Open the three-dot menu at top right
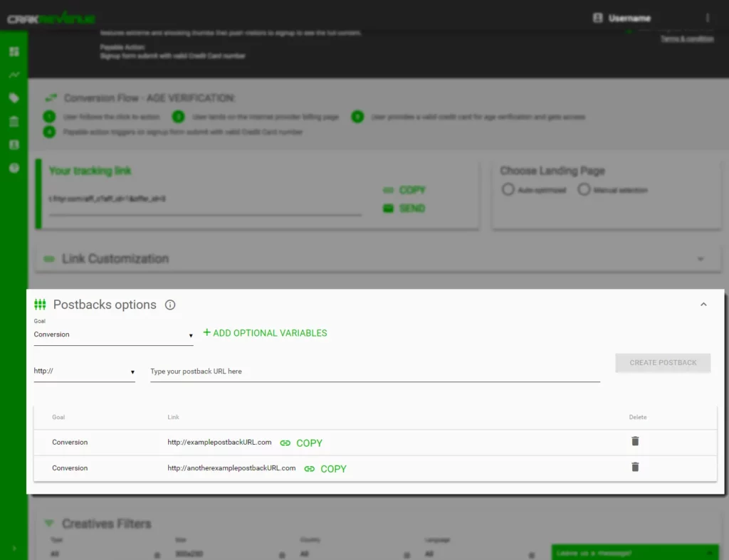The width and height of the screenshot is (729, 560). tap(708, 18)
